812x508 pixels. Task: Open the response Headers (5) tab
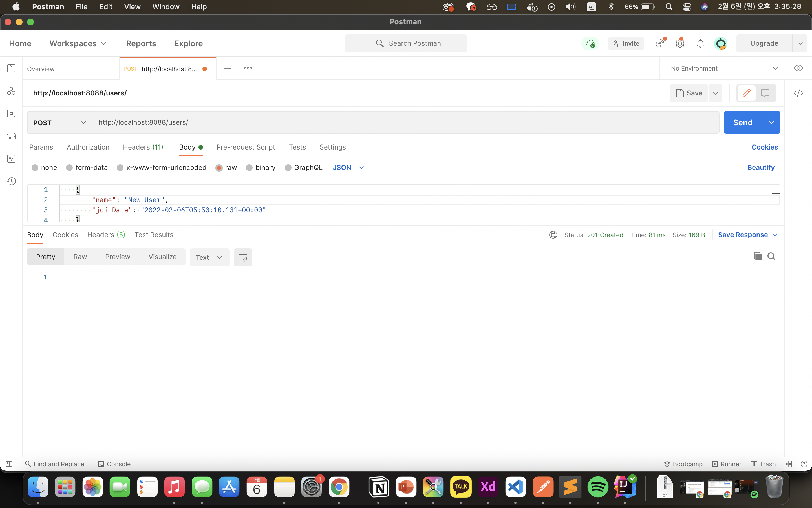(x=106, y=235)
